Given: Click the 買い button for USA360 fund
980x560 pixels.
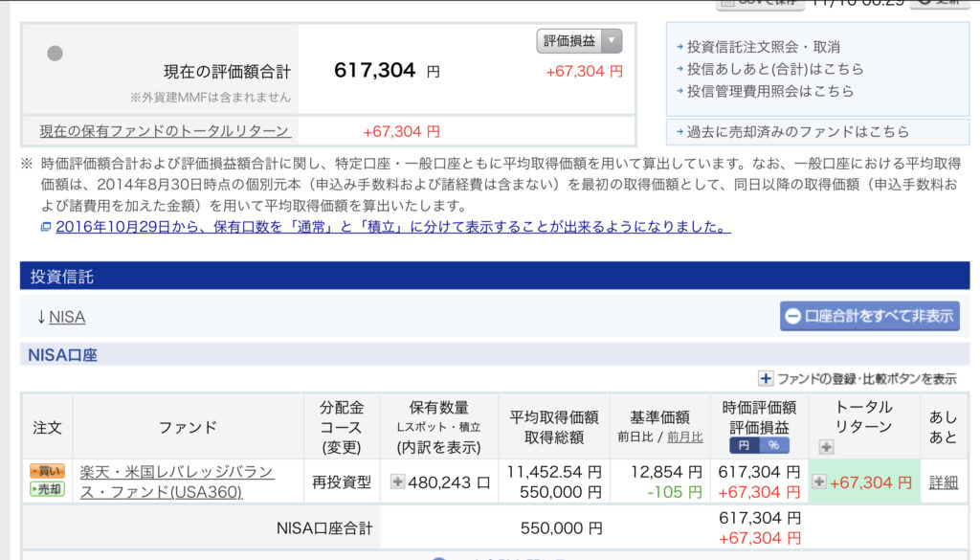Looking at the screenshot, I should coord(47,471).
